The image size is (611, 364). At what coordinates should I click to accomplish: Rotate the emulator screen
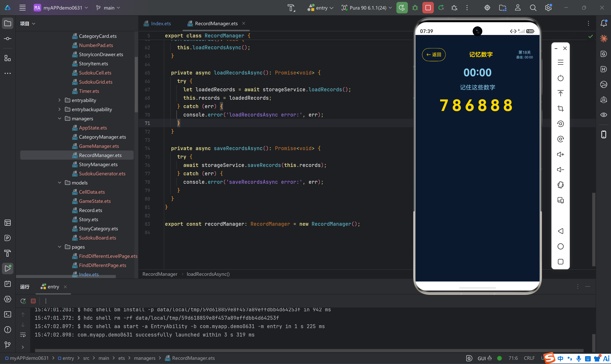point(560,185)
